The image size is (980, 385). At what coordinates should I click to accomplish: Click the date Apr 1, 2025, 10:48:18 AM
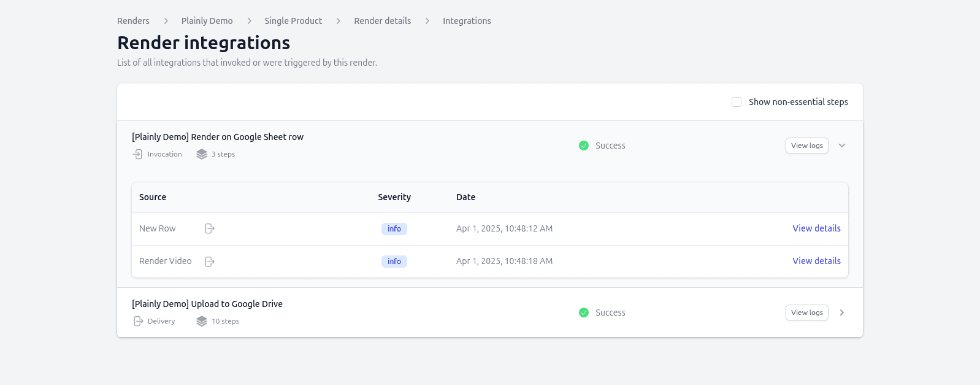pos(504,261)
